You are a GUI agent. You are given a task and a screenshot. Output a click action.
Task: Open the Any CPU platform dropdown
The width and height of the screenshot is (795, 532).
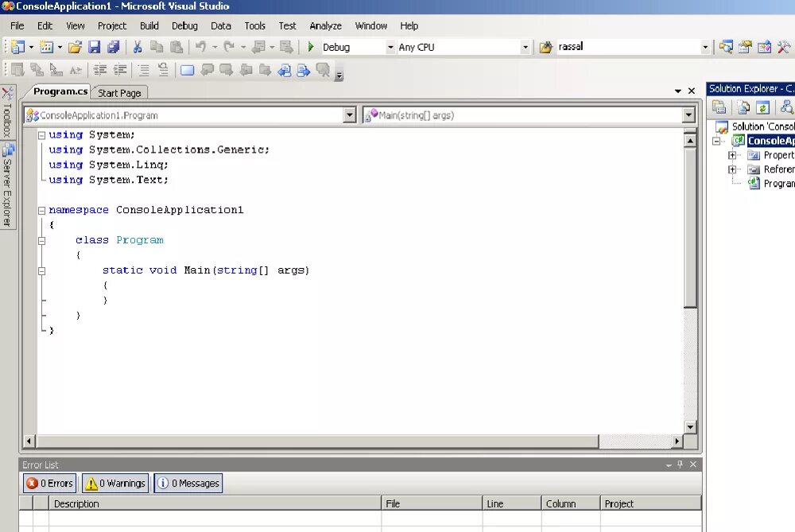point(525,47)
